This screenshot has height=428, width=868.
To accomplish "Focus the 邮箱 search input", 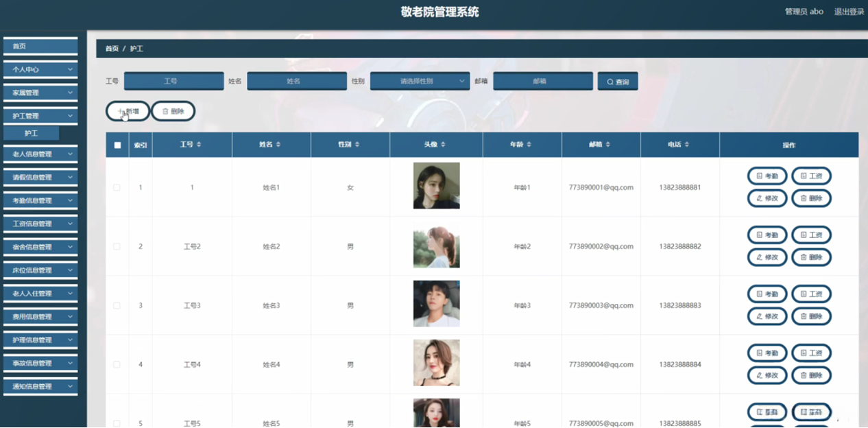I will 543,81.
